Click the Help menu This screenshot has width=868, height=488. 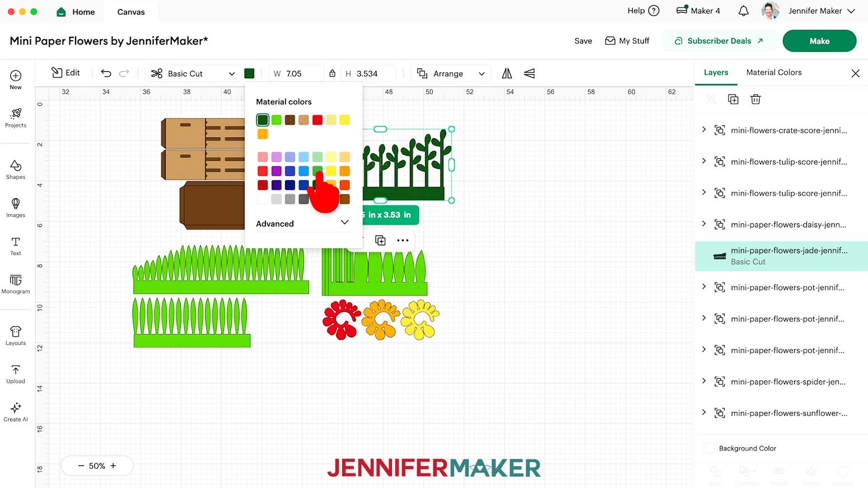pos(643,11)
